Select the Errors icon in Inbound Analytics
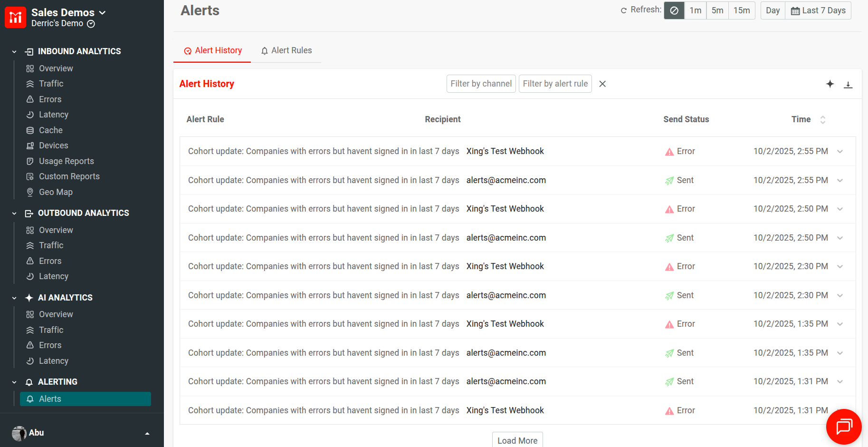The height and width of the screenshot is (447, 868). coord(29,99)
